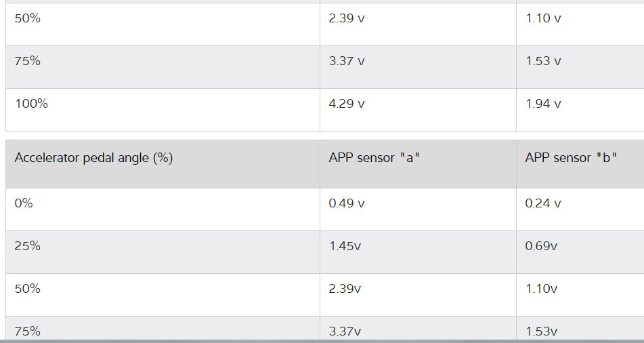Click the horizontal scrollbar at the bottom

click(x=322, y=340)
